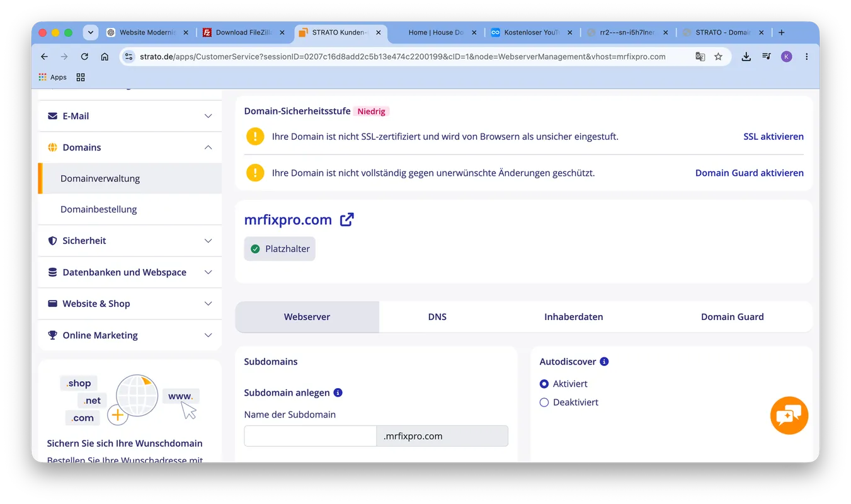This screenshot has width=851, height=504.
Task: Click the tab groups grid icon in bookmarks bar
Action: [x=81, y=77]
